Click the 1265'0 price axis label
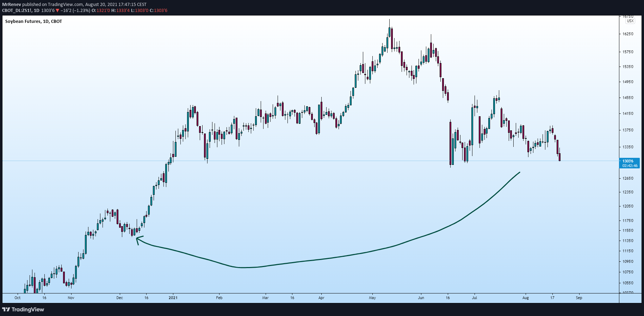Screen dimensions: 644x316 click(628, 179)
